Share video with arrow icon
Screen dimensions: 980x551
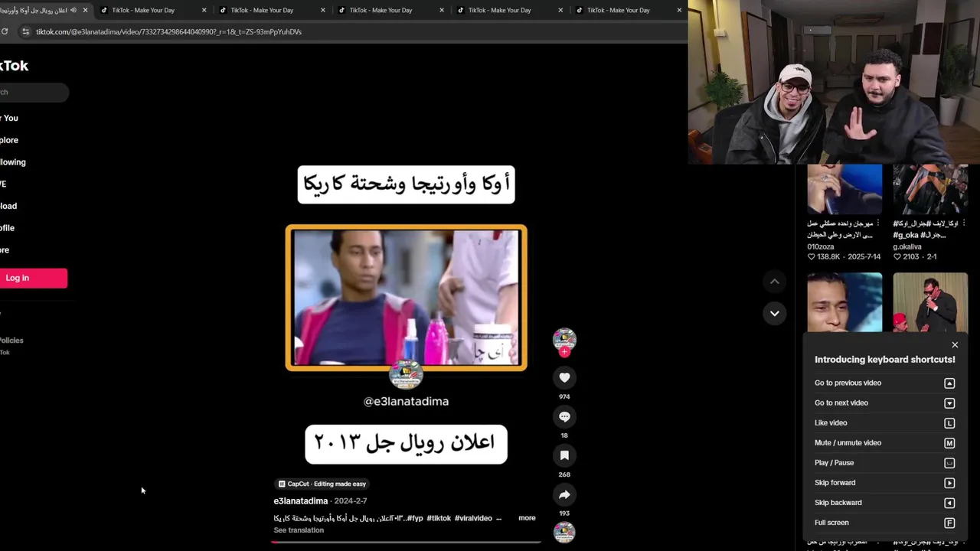coord(564,494)
